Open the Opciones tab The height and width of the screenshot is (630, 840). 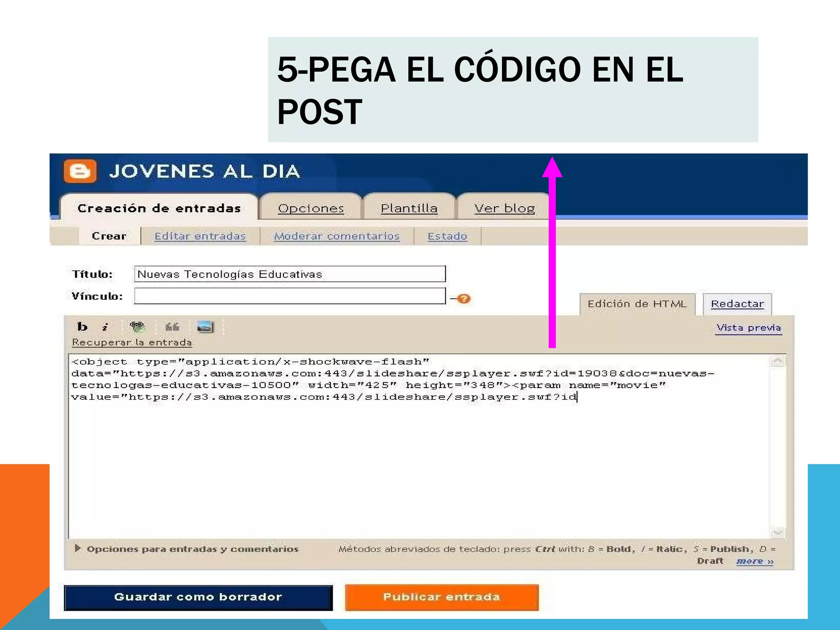click(x=311, y=208)
